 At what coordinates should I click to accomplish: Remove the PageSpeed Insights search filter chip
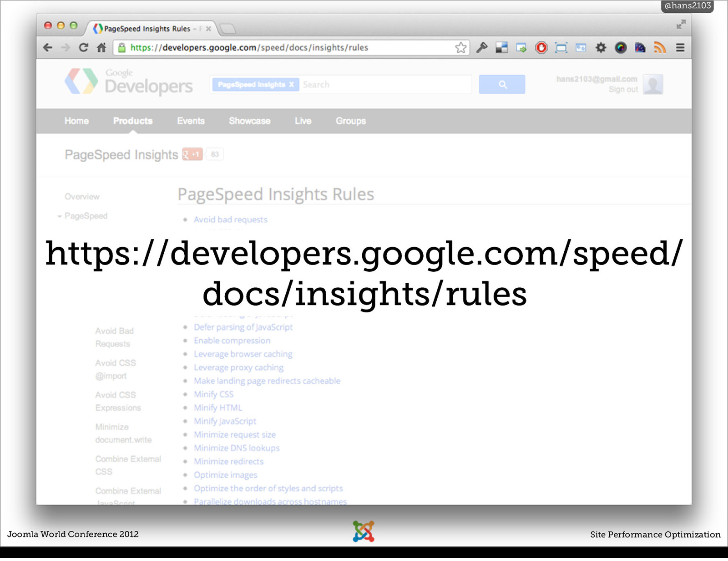[292, 84]
